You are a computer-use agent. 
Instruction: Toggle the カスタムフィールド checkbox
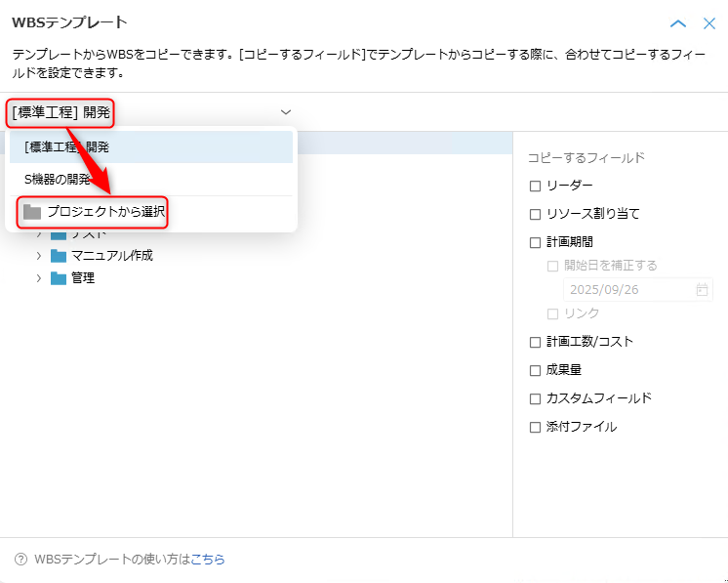pos(535,398)
